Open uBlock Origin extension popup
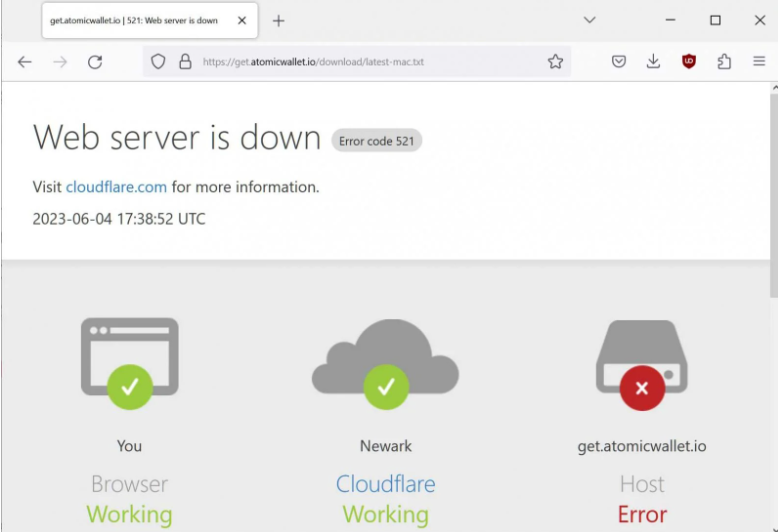The height and width of the screenshot is (532, 778). point(689,62)
